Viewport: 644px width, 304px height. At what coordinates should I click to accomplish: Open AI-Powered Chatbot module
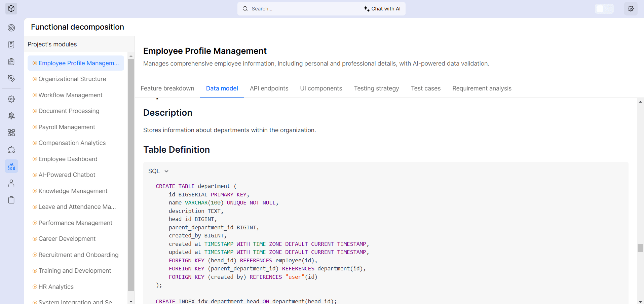click(76, 175)
